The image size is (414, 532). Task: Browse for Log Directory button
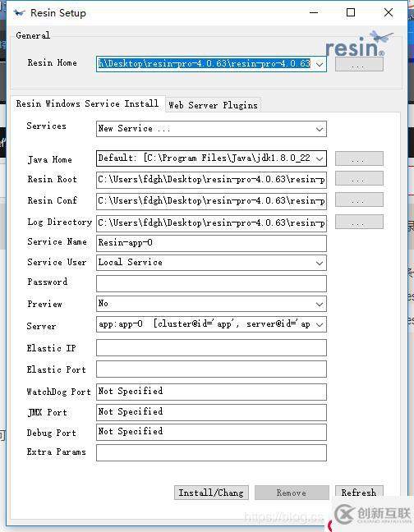[x=359, y=222]
